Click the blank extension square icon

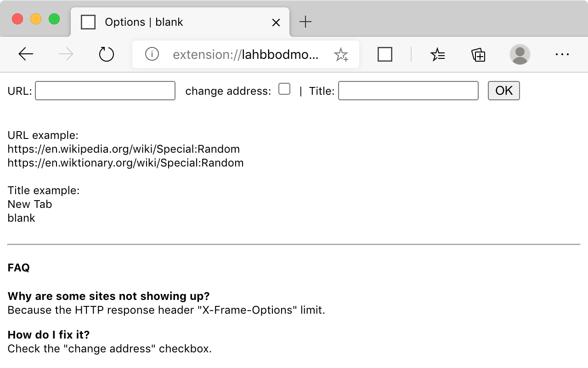(384, 54)
